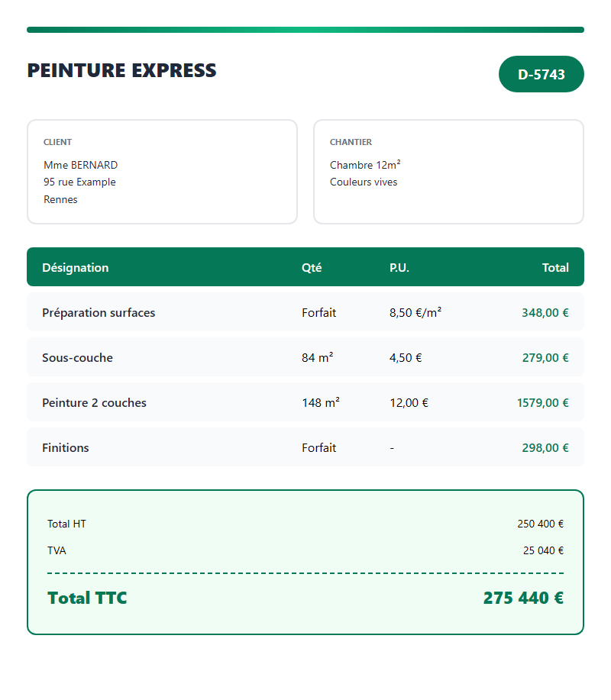Image resolution: width=611 pixels, height=700 pixels.
Task: Click the address line 95 rue Example
Action: (79, 182)
